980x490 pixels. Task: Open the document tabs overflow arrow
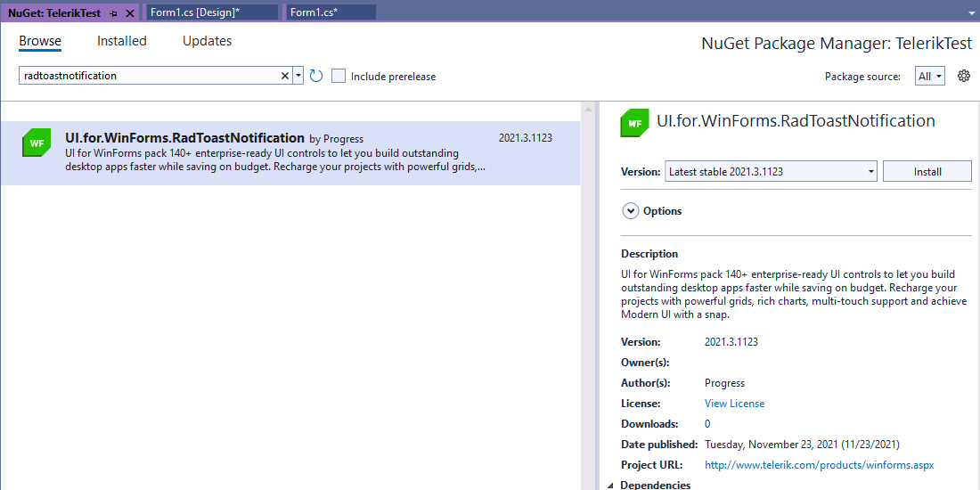pos(972,12)
